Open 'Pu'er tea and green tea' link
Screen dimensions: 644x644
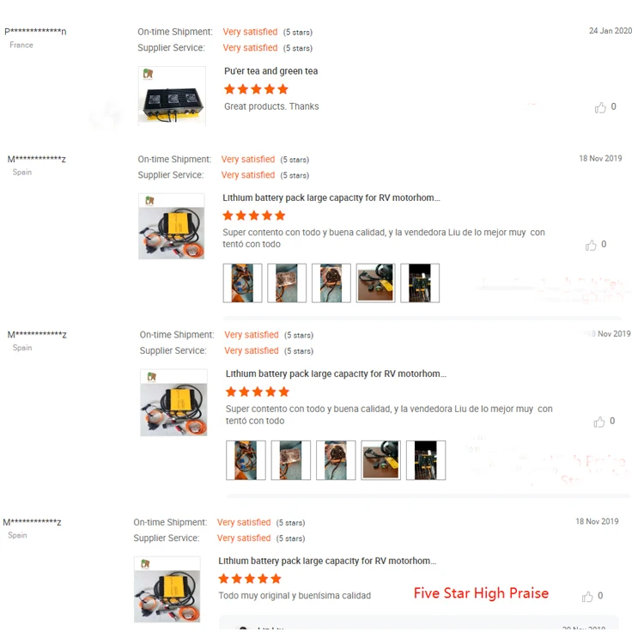[270, 71]
